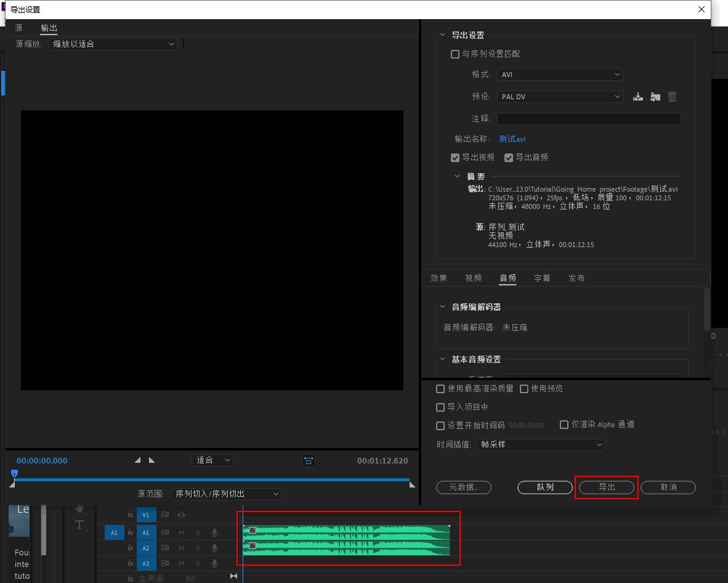Click the voice-over record microphone on A3
This screenshot has width=728, height=583.
214,563
